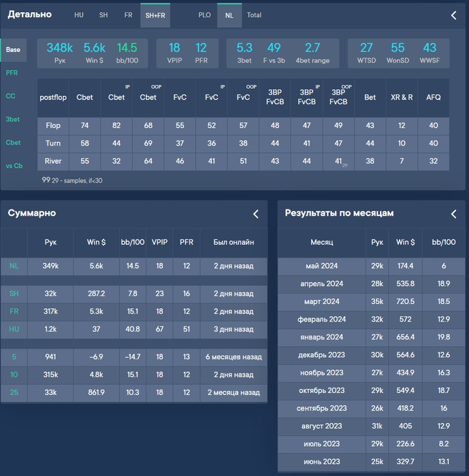Open the 3bet stats section

coord(12,119)
